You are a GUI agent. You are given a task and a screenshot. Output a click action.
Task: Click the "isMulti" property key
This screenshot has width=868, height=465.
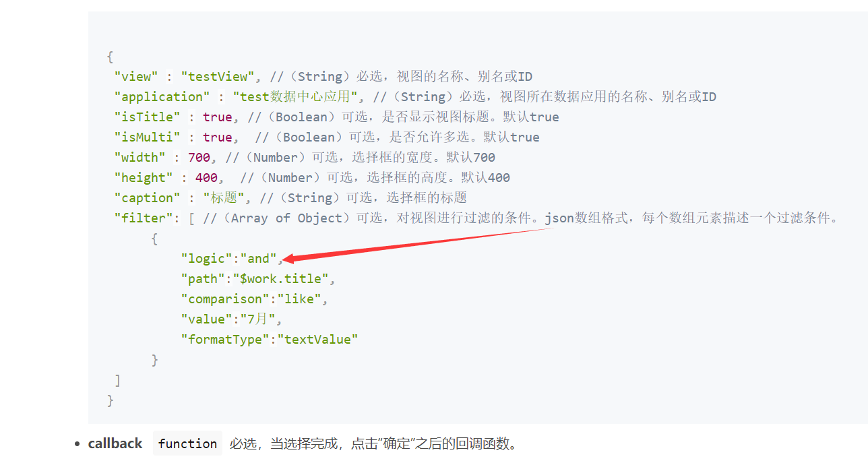point(148,137)
